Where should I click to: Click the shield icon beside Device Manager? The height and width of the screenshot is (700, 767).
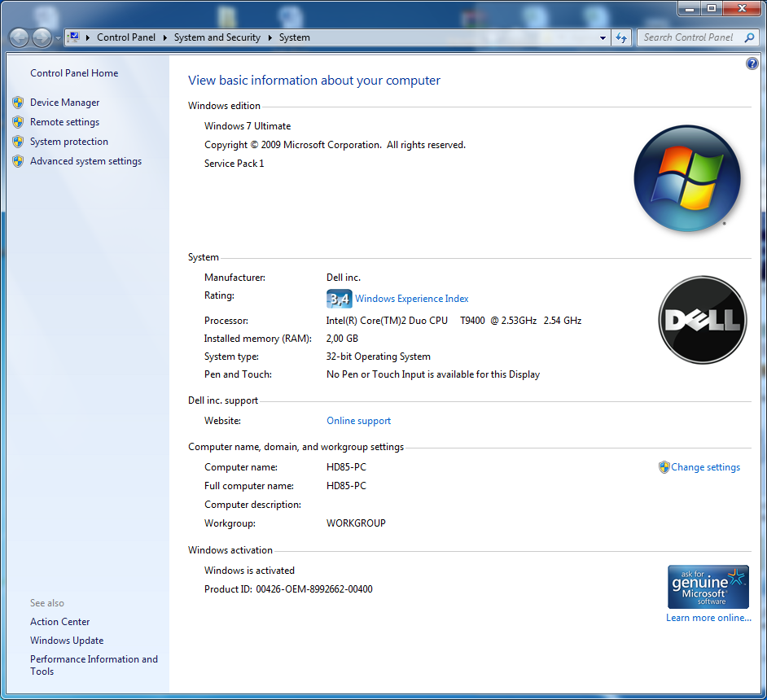[x=18, y=103]
